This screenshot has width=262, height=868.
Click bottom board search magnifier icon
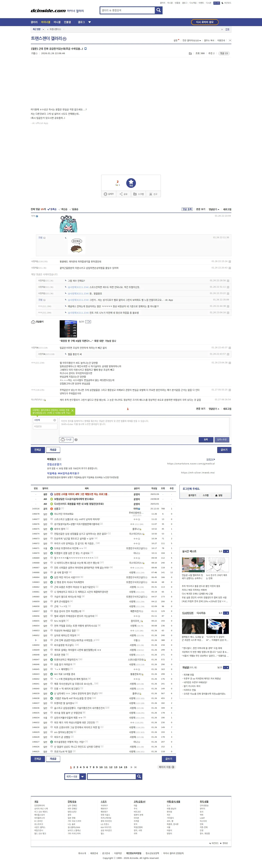pos(139,776)
